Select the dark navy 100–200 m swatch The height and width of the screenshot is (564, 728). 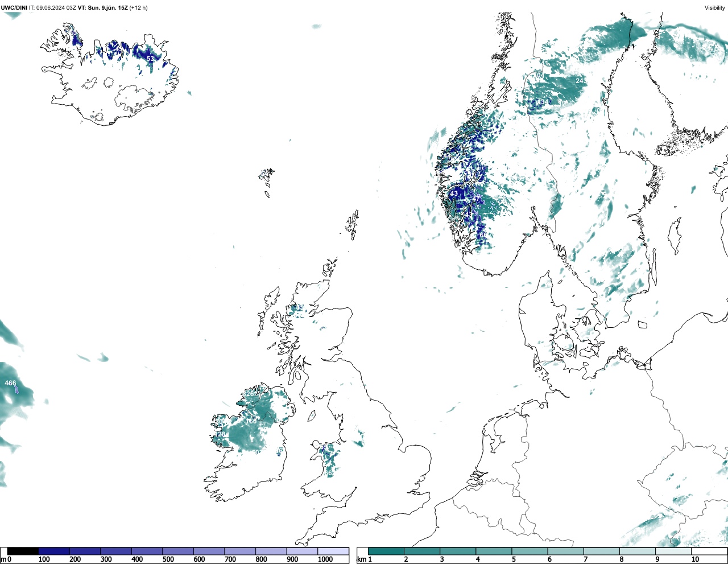tap(54, 551)
